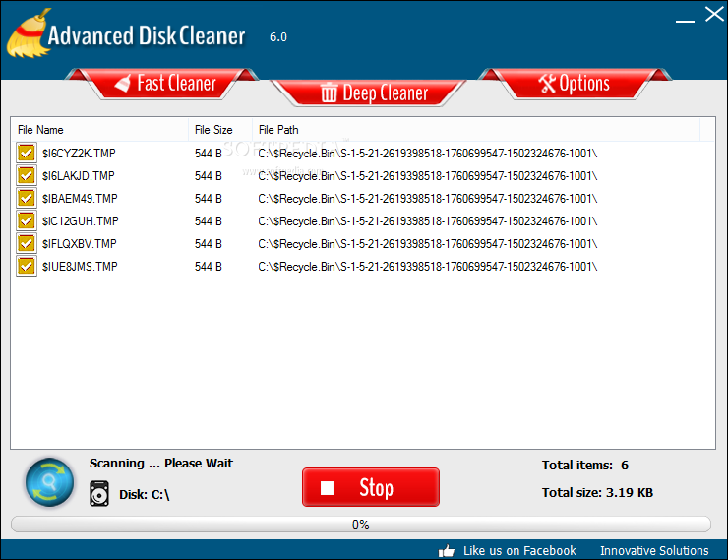Sort by the File Path column header
Image resolution: width=728 pixels, height=560 pixels.
(x=476, y=130)
